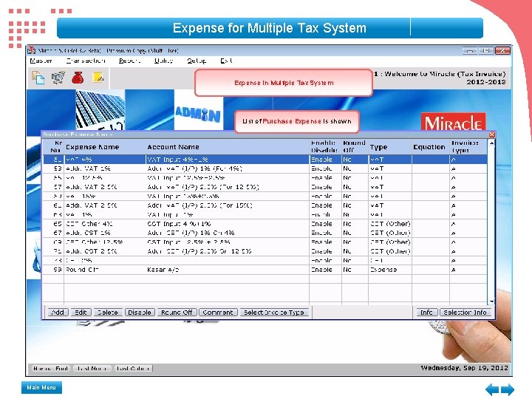Return to Main Menu
532x399 pixels.
tap(41, 387)
